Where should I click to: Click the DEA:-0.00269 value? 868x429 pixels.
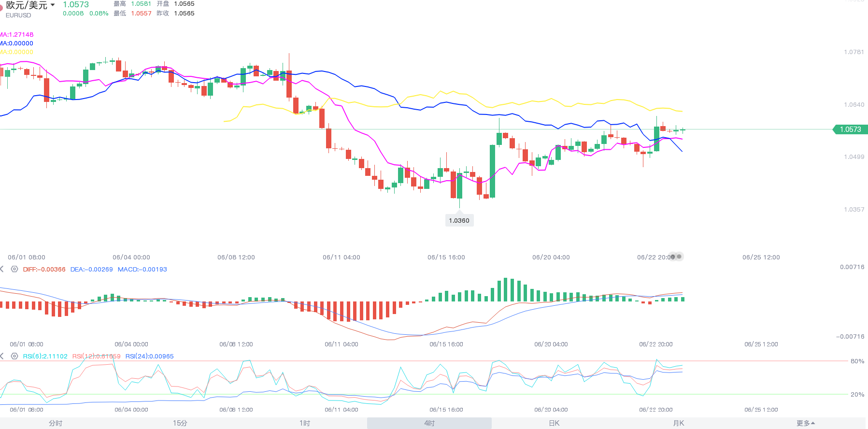pyautogui.click(x=91, y=270)
